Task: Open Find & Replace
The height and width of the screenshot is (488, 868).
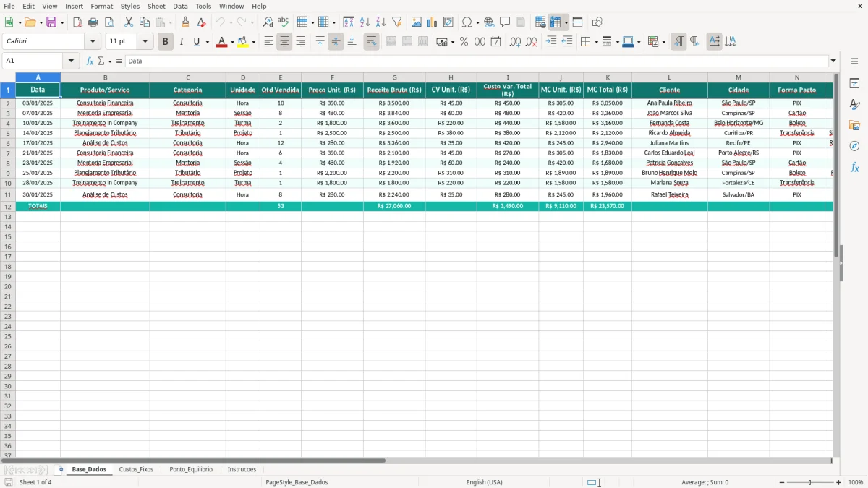Action: (x=268, y=22)
